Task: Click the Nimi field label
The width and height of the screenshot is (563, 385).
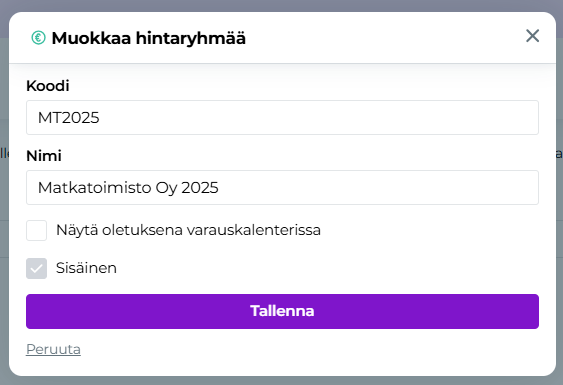Action: pyautogui.click(x=44, y=156)
